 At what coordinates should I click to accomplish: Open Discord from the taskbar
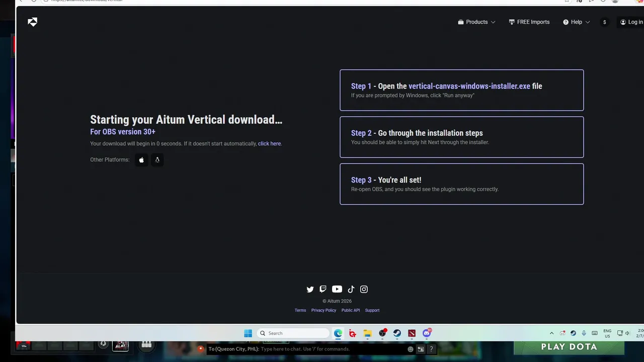click(x=427, y=333)
